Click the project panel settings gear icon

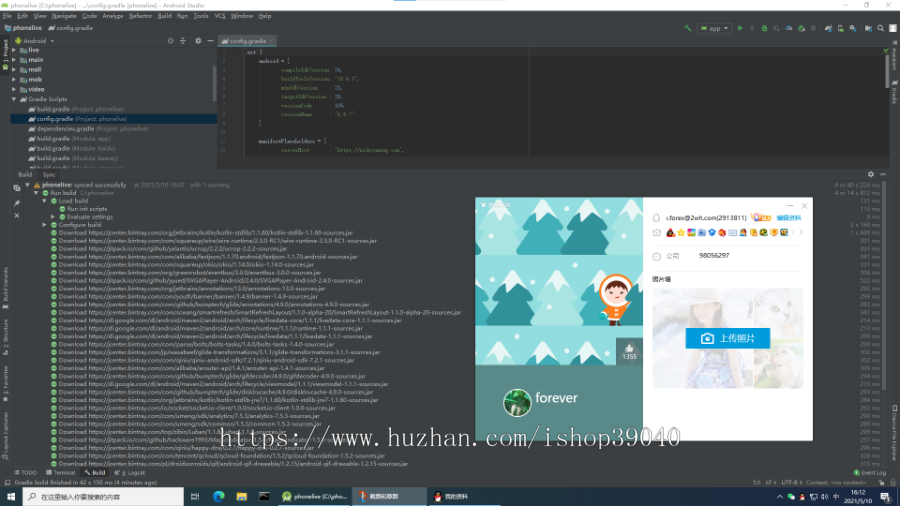[198, 41]
